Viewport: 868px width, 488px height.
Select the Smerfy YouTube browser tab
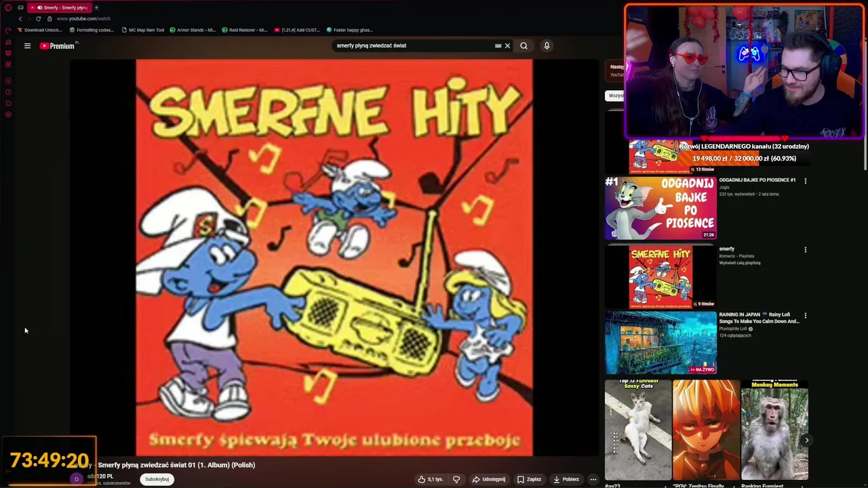[x=60, y=7]
